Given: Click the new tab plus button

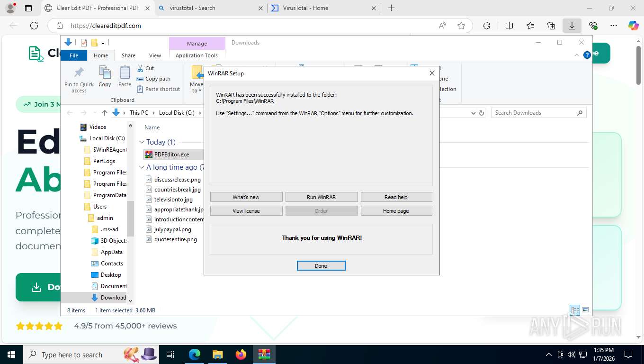Looking at the screenshot, I should click(391, 8).
